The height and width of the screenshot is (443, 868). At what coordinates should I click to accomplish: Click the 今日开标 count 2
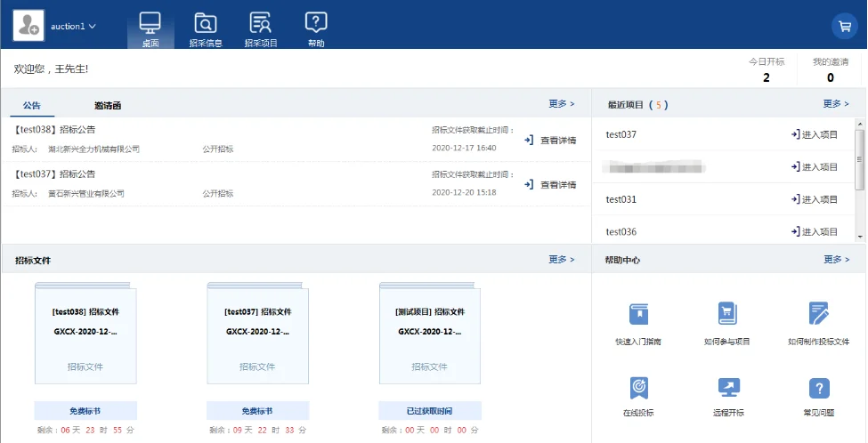pyautogui.click(x=767, y=78)
